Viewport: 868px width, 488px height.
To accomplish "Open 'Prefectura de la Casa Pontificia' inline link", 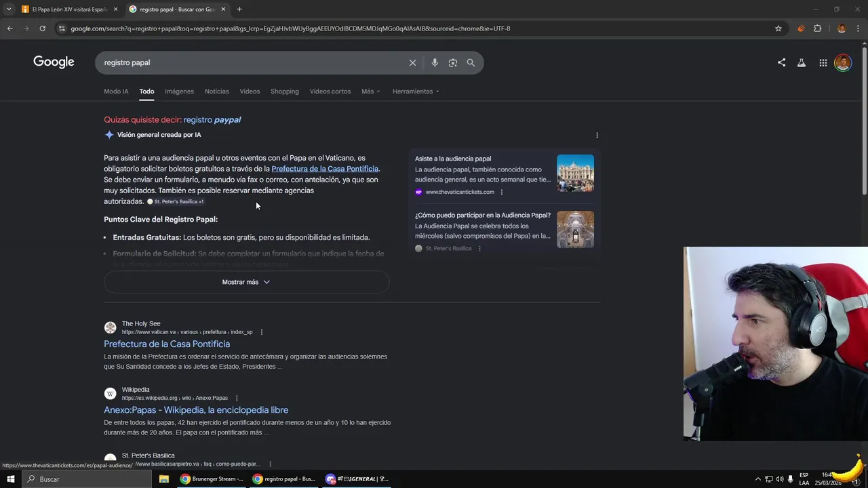I will click(325, 169).
